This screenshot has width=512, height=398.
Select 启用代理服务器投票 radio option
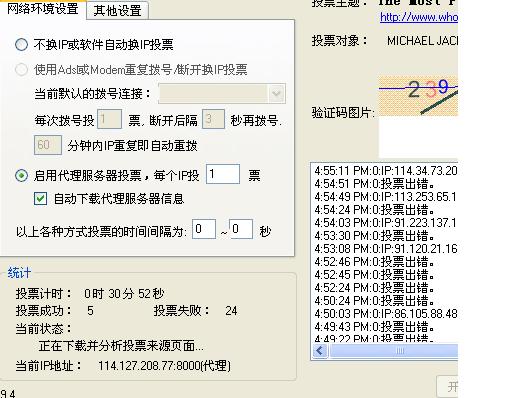[x=22, y=175]
